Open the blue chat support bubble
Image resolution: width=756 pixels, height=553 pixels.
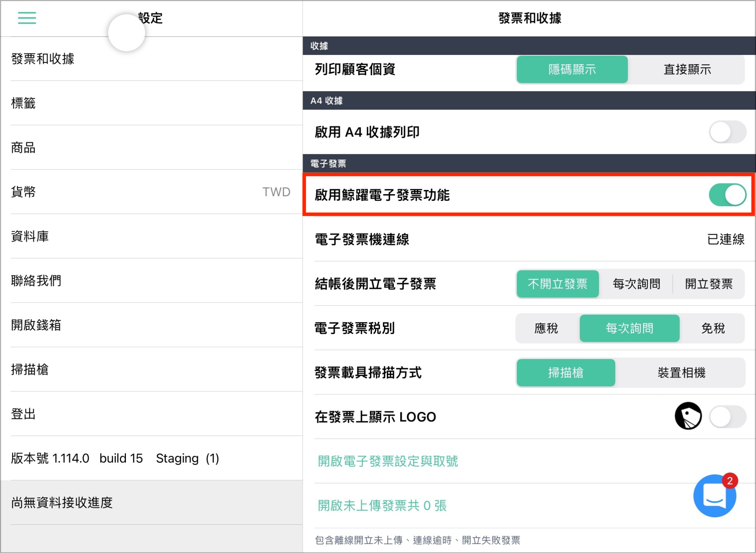coord(715,495)
